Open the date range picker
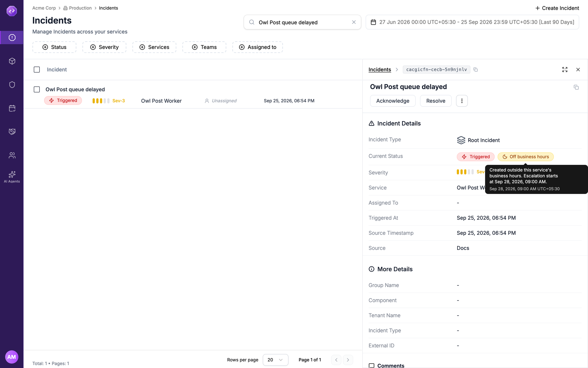Viewport: 588px width, 368px height. coord(472,22)
